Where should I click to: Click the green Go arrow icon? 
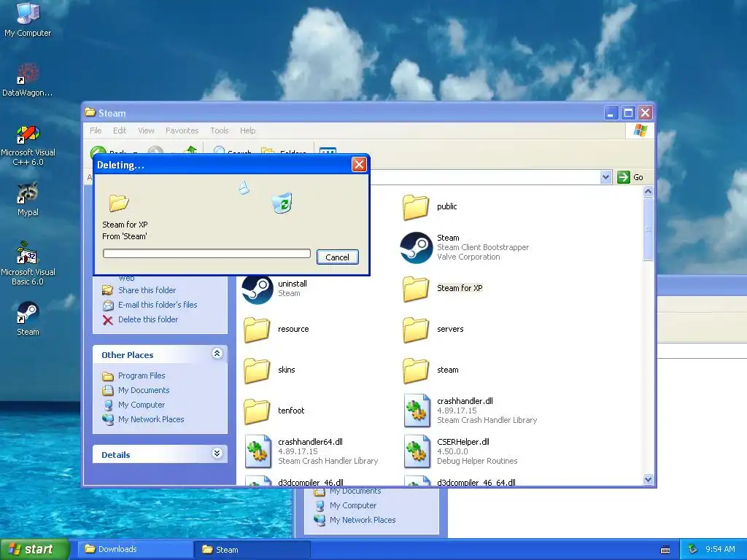623,177
